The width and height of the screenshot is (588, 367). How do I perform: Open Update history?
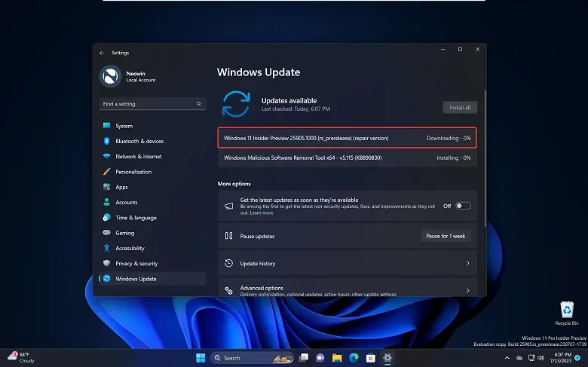348,263
